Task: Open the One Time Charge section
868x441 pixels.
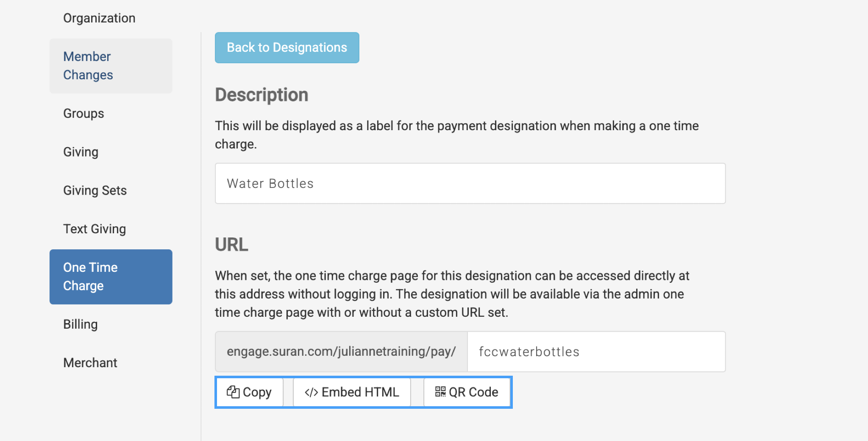Action: click(x=111, y=276)
